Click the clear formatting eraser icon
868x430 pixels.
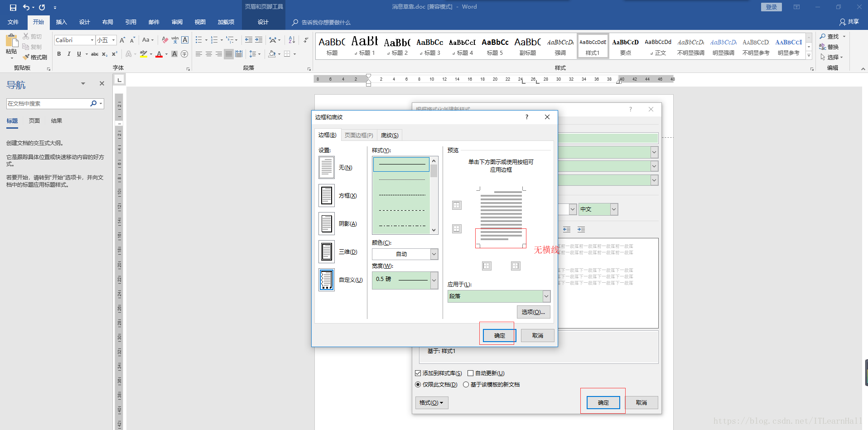click(165, 40)
